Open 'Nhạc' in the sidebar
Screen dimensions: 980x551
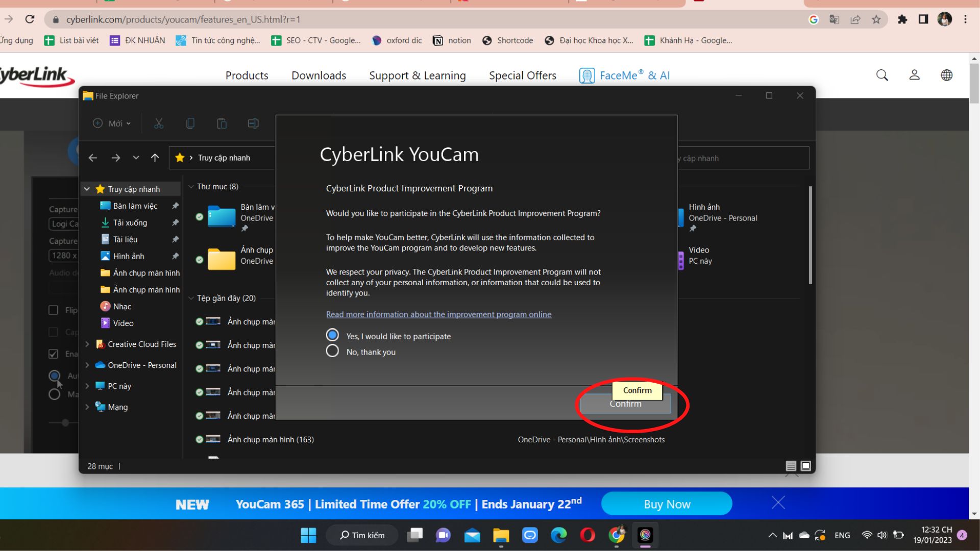[x=122, y=306]
